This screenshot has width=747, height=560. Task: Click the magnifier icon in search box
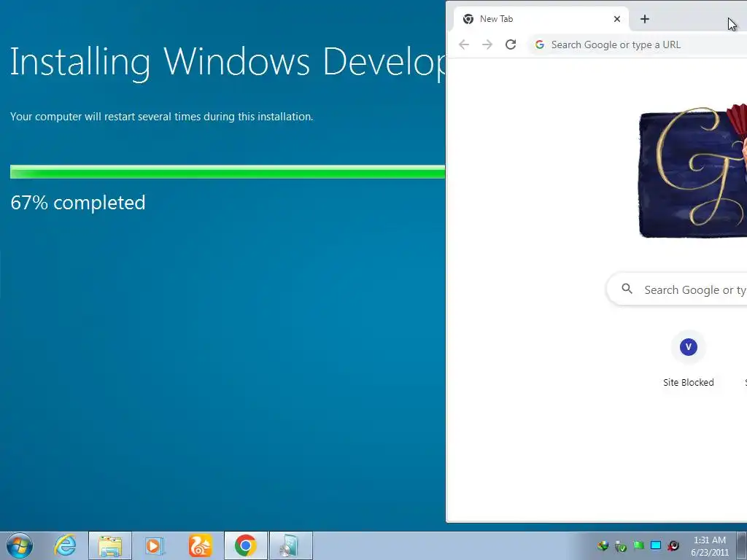(627, 289)
